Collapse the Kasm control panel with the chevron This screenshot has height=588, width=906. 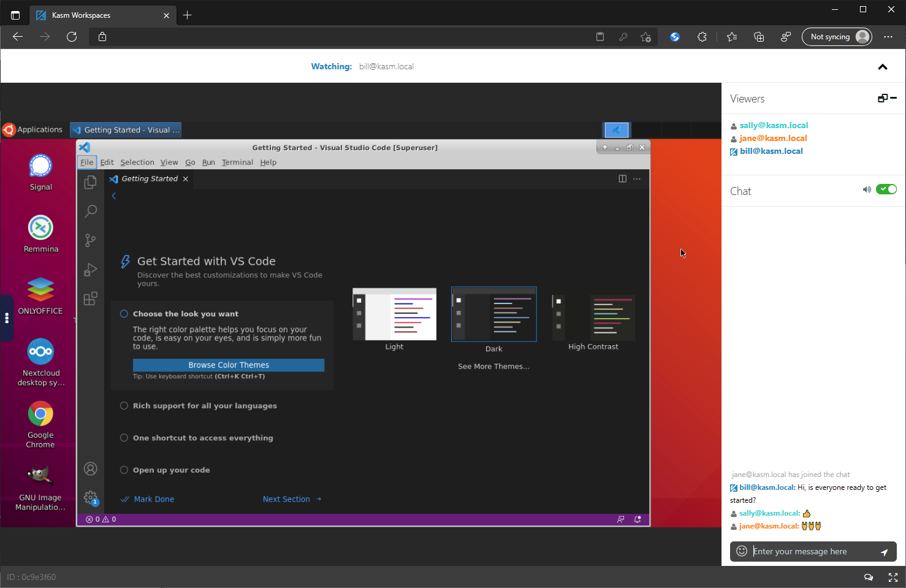click(883, 66)
